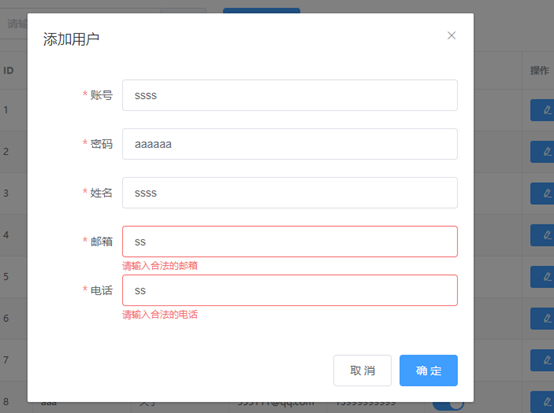Click the 账号 field label
This screenshot has height=413, width=554.
101,95
